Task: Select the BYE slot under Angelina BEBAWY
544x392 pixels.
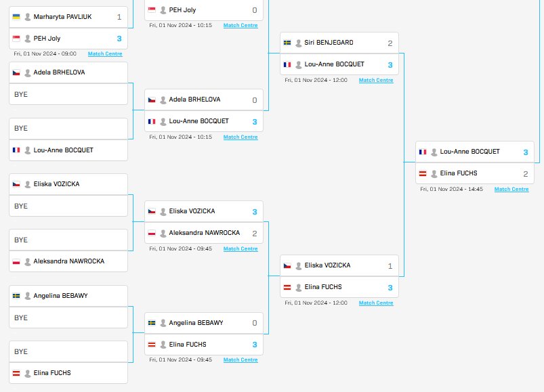Action: [x=68, y=318]
